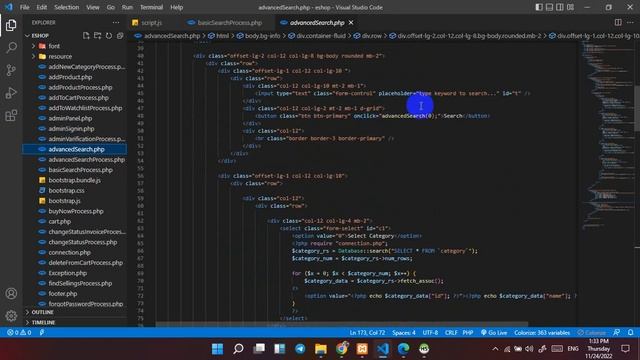This screenshot has height=360, width=640.
Task: Open cart.php in Explorer
Action: 60,222
